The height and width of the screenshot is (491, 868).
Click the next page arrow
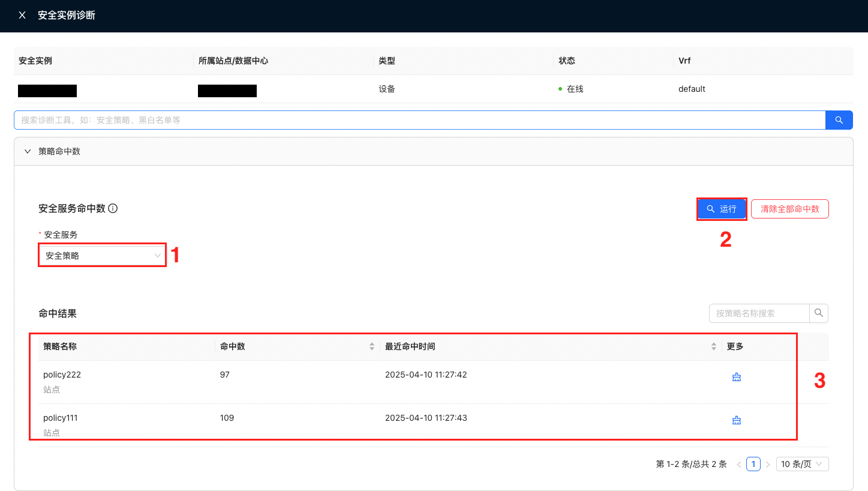768,464
